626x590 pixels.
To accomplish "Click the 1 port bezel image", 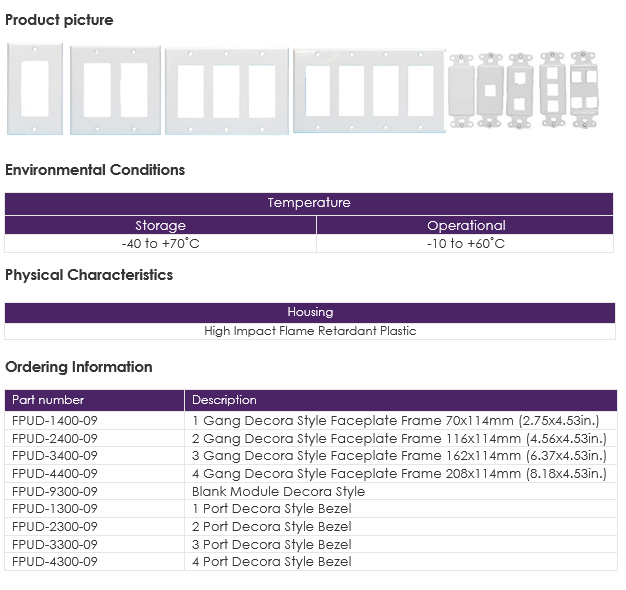I will pyautogui.click(x=490, y=91).
